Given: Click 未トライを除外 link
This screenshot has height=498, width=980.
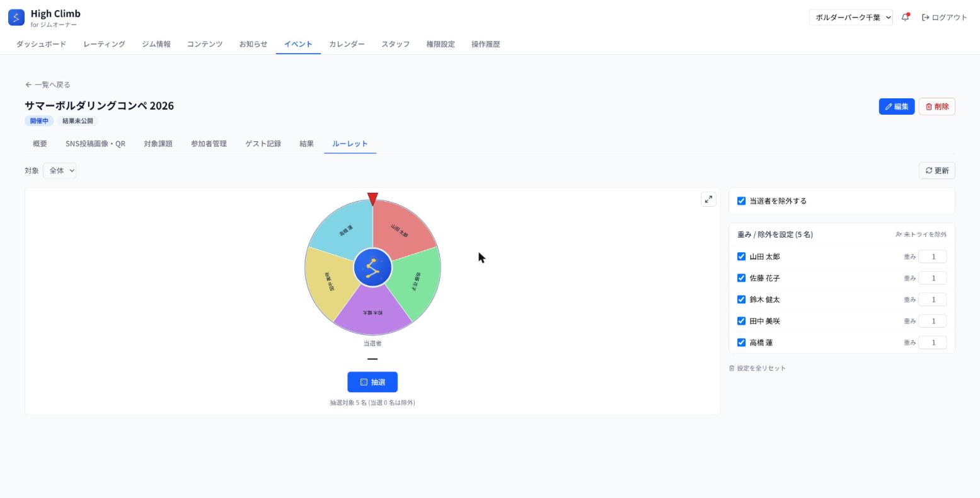Looking at the screenshot, I should (921, 235).
